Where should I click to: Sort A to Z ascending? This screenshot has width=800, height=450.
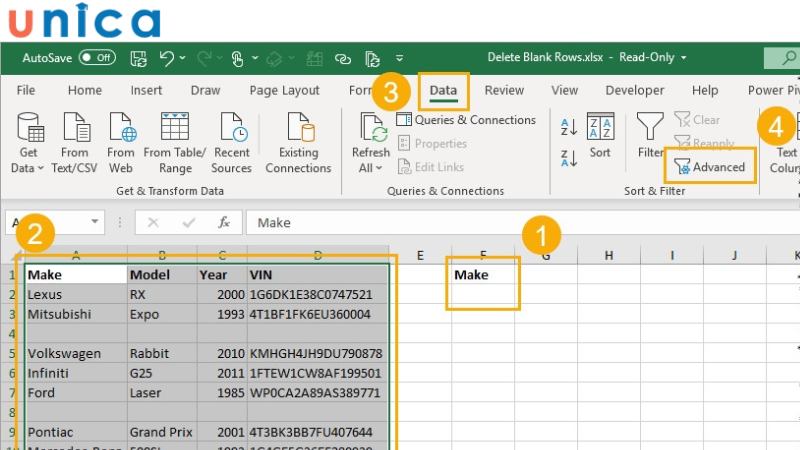[x=569, y=127]
